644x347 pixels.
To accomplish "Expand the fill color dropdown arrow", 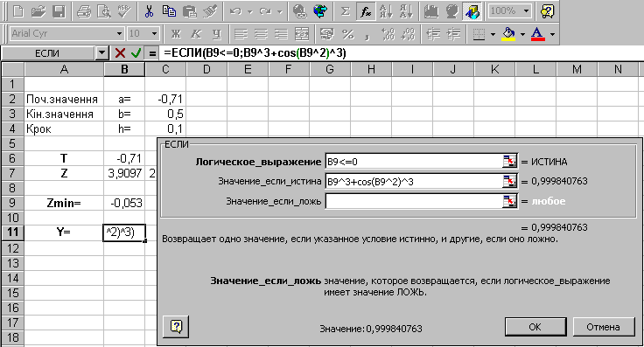I will click(522, 34).
